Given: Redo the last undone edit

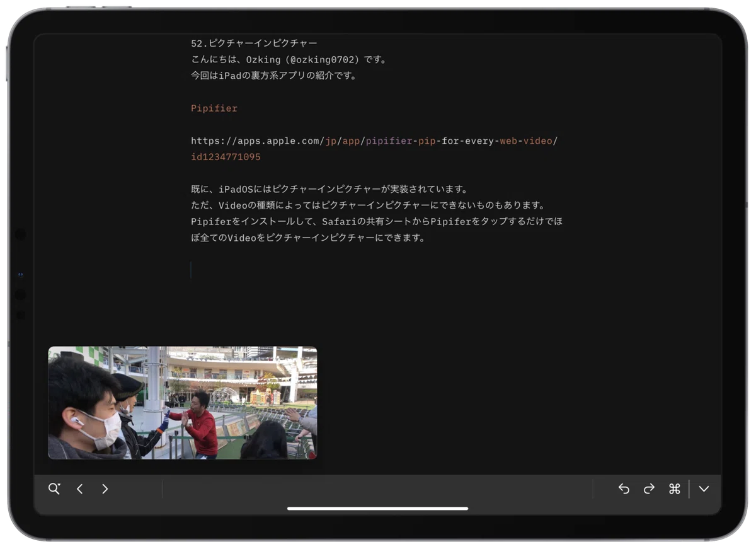Looking at the screenshot, I should click(649, 489).
